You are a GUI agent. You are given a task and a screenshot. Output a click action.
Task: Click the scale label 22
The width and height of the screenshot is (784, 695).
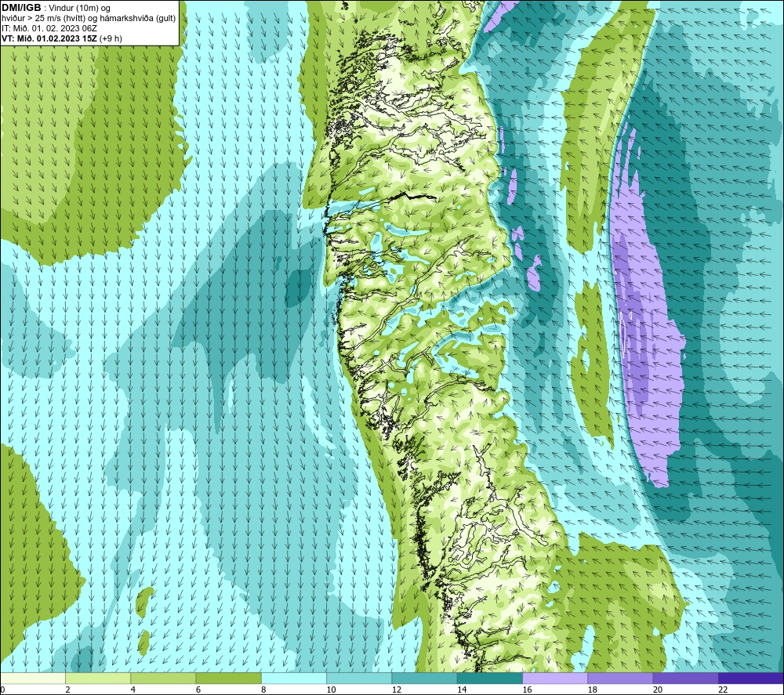pos(723,690)
